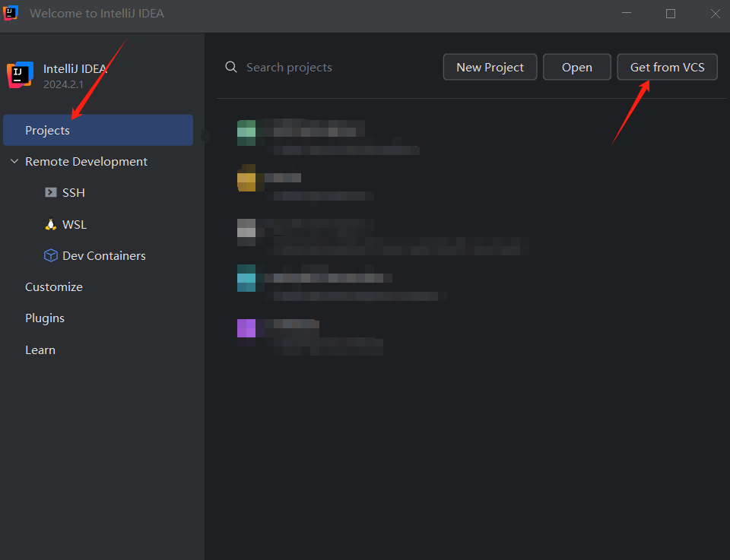
Task: Open the project with the purple icon
Action: 246,328
